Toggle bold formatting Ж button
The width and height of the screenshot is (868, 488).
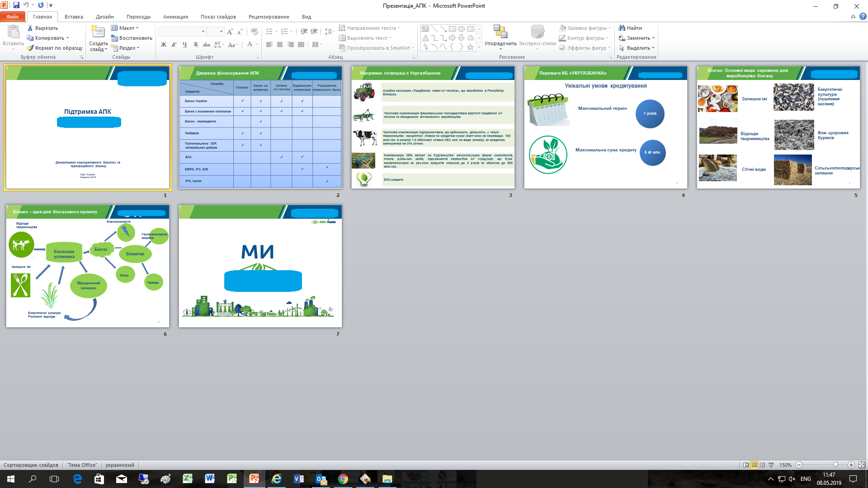(164, 45)
